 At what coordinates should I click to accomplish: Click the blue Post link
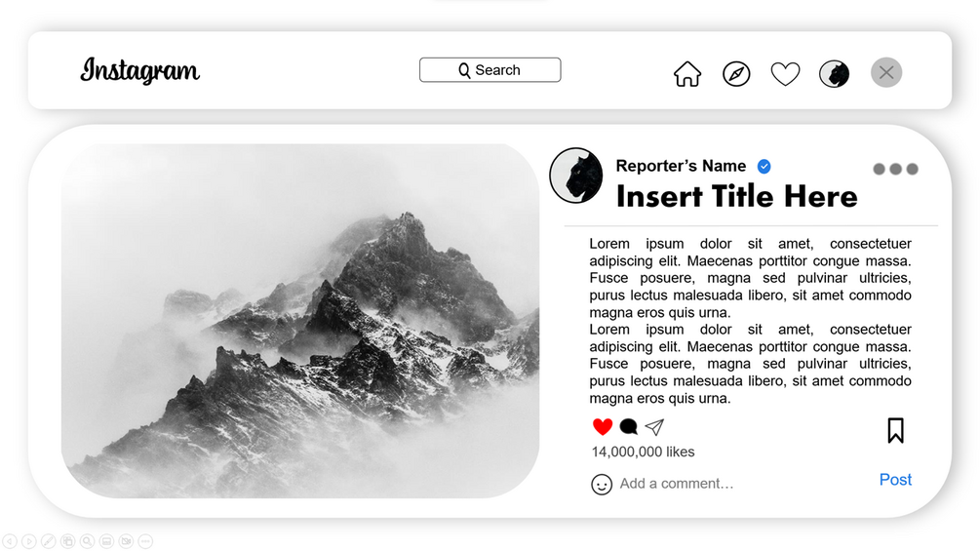[x=895, y=480]
